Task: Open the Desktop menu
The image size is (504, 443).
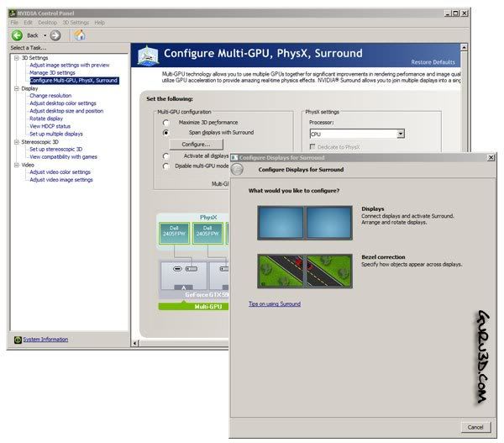Action: click(x=47, y=22)
